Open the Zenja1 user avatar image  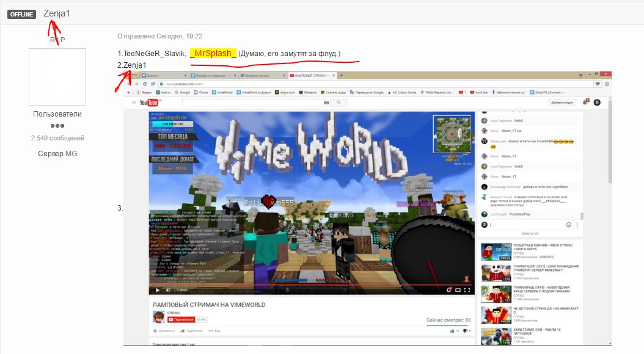pyautogui.click(x=57, y=77)
